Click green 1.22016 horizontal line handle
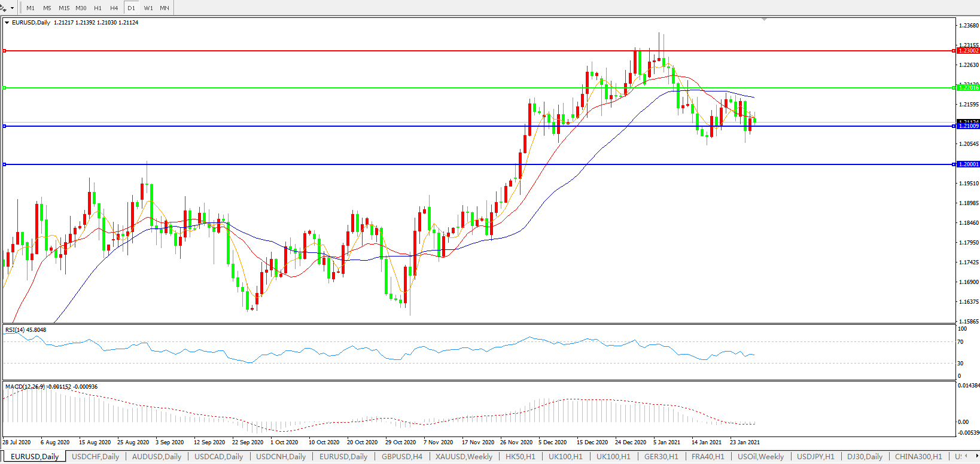Image resolution: width=980 pixels, height=464 pixels. pyautogui.click(x=5, y=88)
